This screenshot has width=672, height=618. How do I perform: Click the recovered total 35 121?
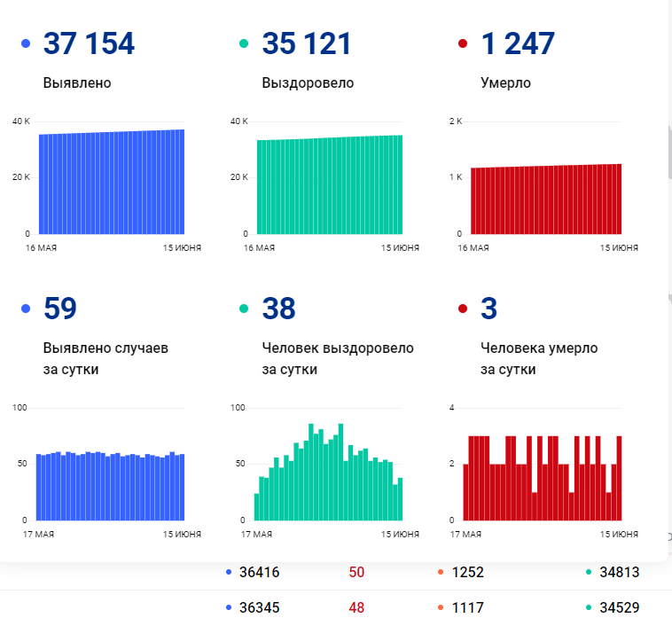coord(307,43)
